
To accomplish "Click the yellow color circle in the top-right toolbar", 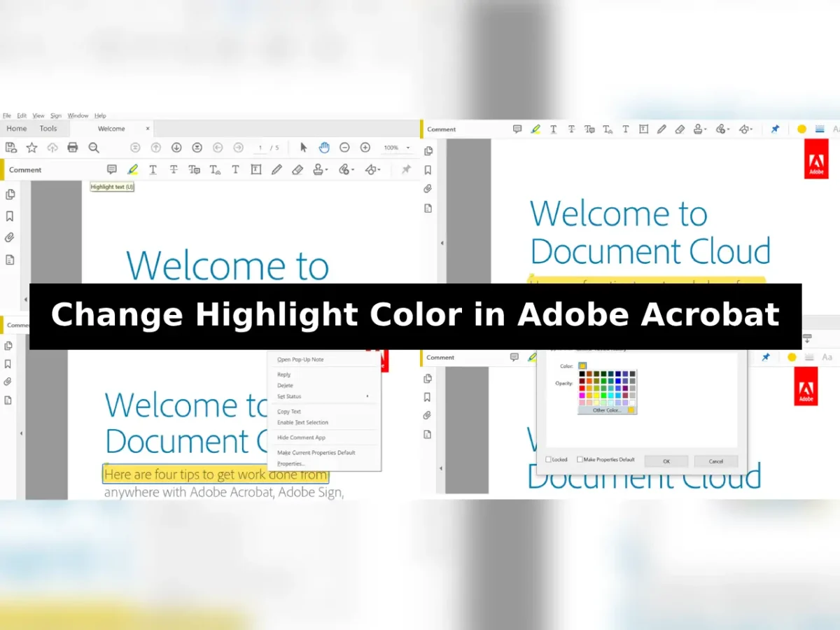I will coord(801,129).
